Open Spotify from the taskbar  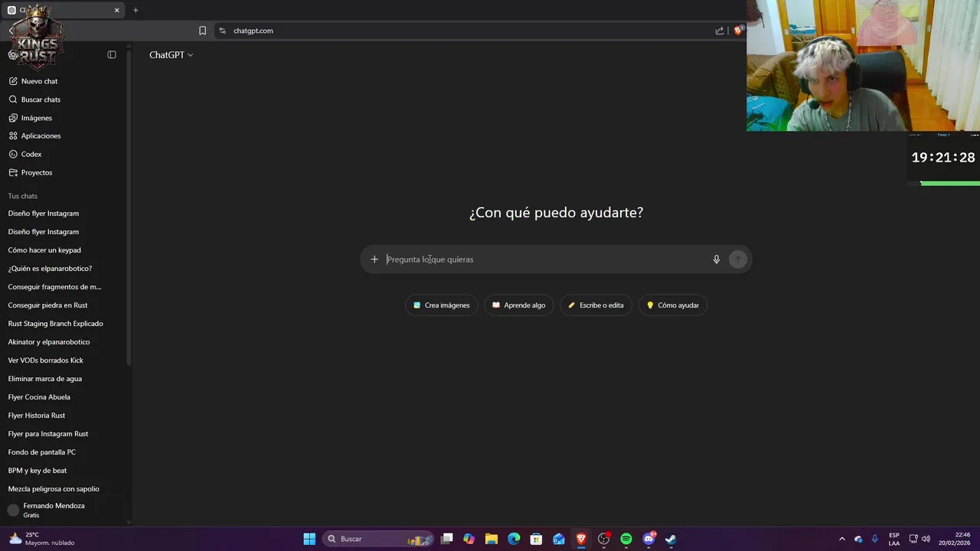click(626, 539)
